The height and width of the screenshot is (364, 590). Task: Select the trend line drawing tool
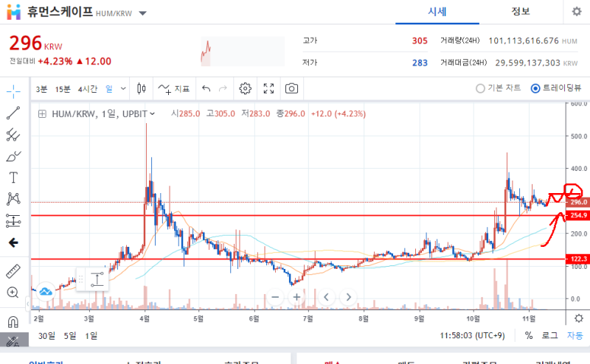point(13,113)
